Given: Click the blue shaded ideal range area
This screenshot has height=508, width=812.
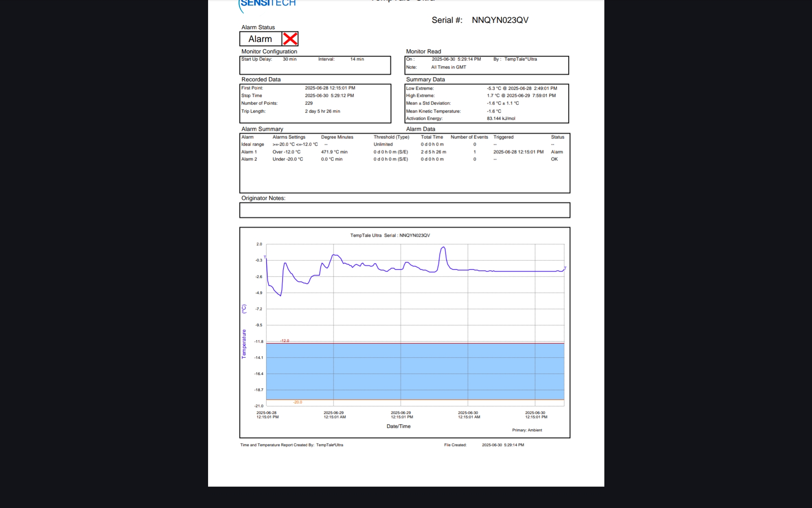Looking at the screenshot, I should (414, 371).
